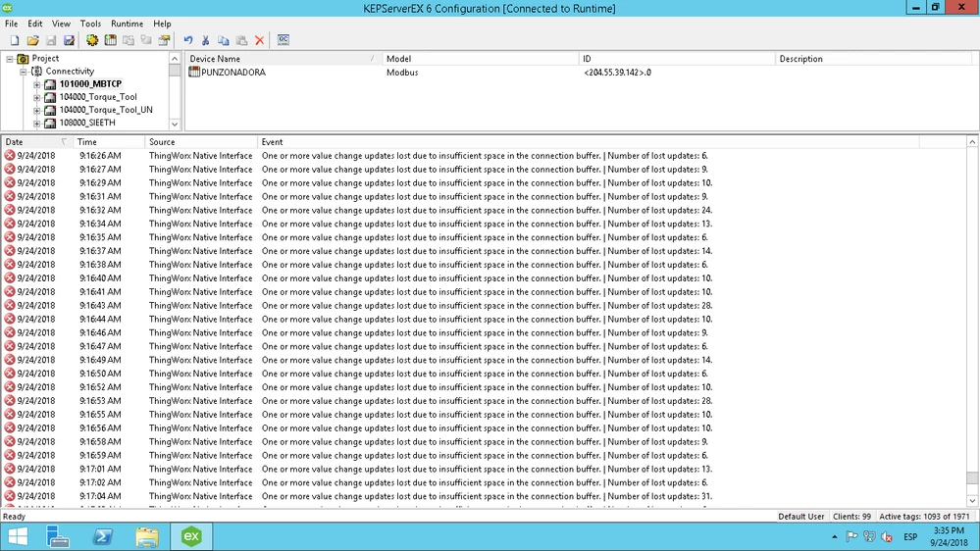Sort event log by Source column
This screenshot has height=551, width=980.
[201, 142]
